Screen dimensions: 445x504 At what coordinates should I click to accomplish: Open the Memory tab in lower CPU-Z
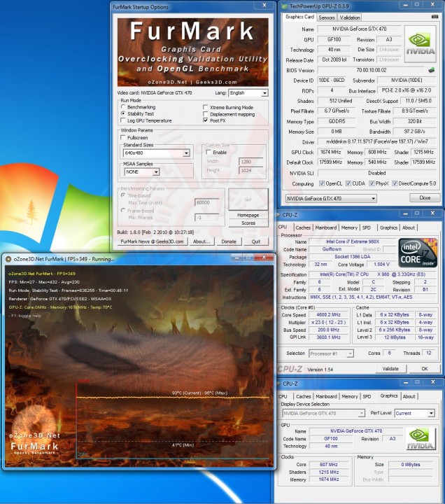[350, 397]
